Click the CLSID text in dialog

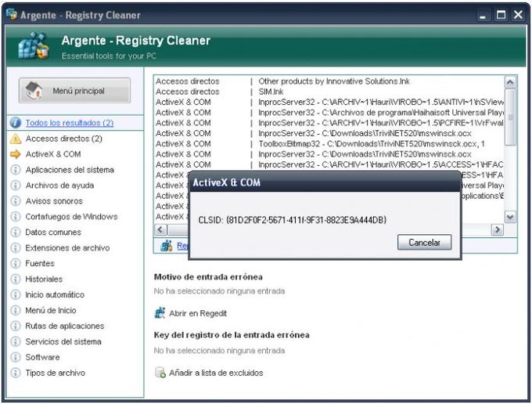tap(292, 220)
